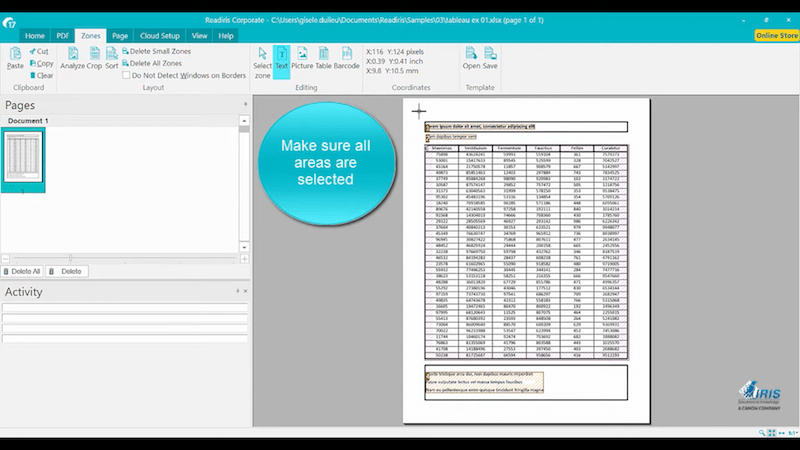
Task: Click the 1:1 actual size icon in status bar
Action: click(792, 433)
